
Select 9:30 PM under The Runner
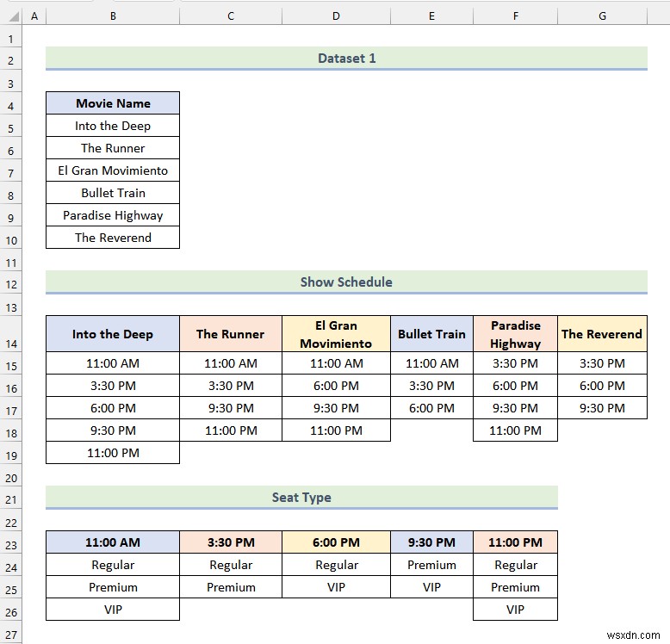[x=231, y=408]
